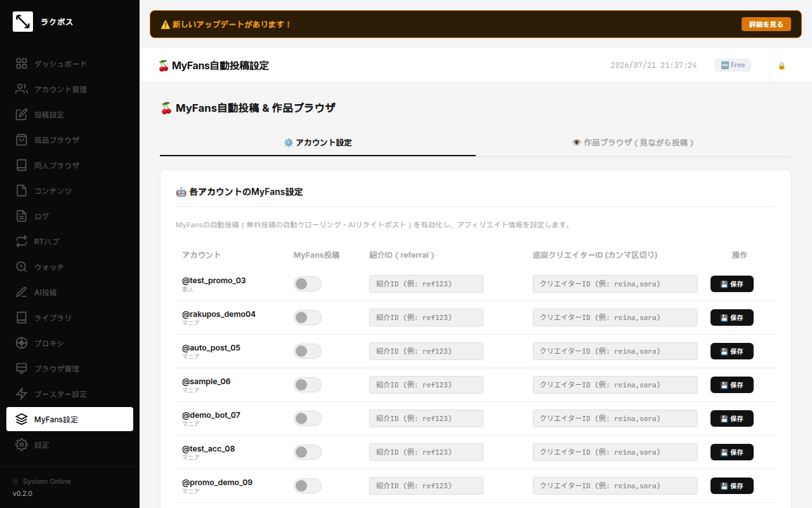Save settings for @promo_demo_09
This screenshot has height=508, width=812.
point(732,486)
